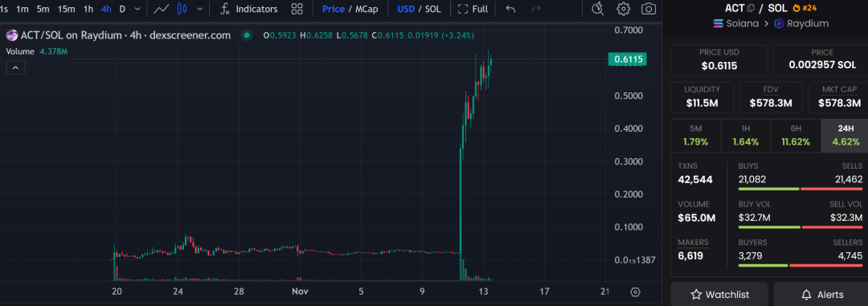Select the 15m timeframe
Screen dimensions: 868x306
pos(67,9)
